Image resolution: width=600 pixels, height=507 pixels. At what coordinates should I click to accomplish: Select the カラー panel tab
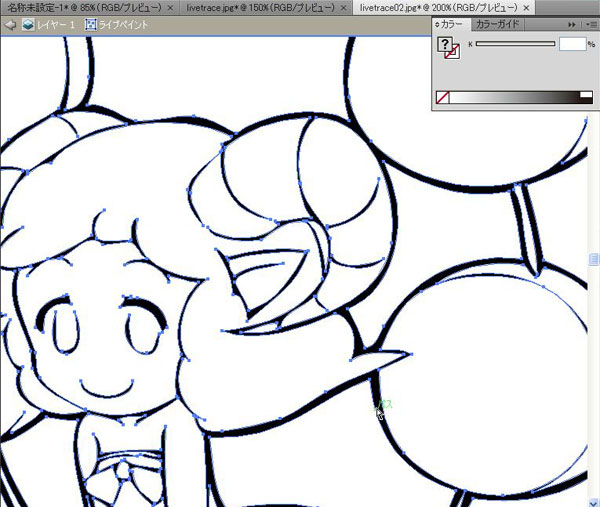[451, 23]
